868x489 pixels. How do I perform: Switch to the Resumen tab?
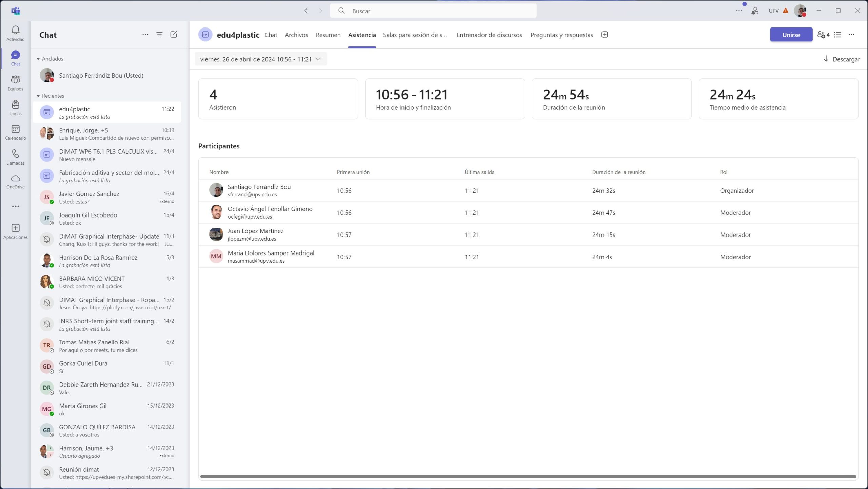[328, 35]
